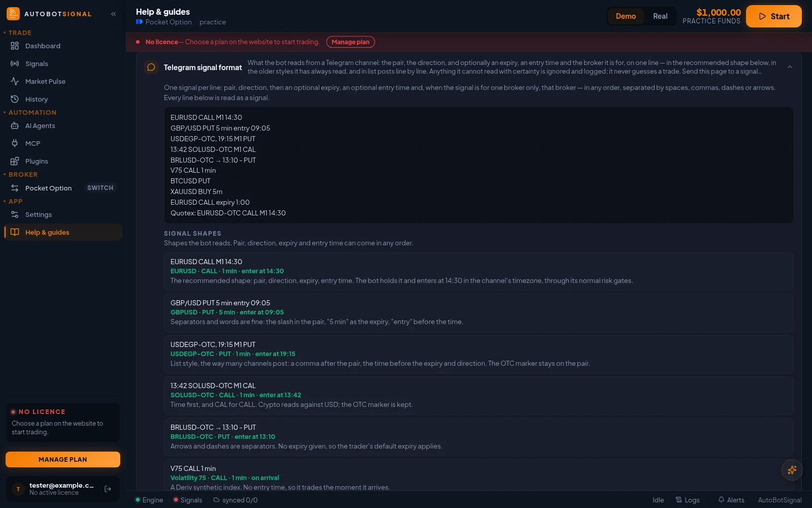812x508 pixels.
Task: Click the V75 CALL 1 min shape card title
Action: pos(193,468)
